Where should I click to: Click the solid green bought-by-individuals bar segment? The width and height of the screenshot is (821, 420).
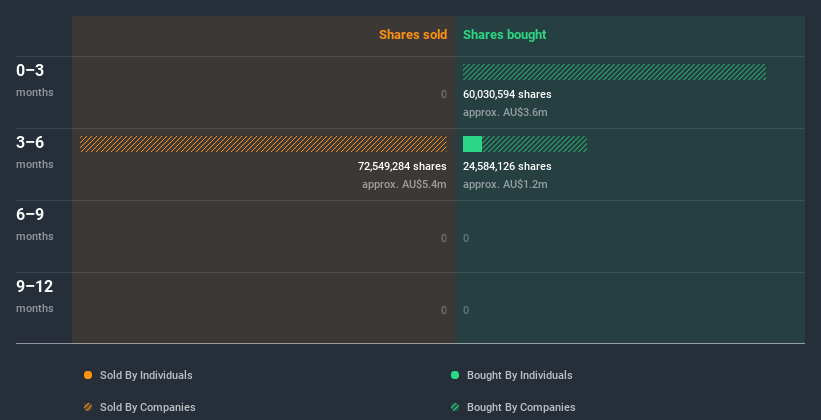tap(472, 144)
